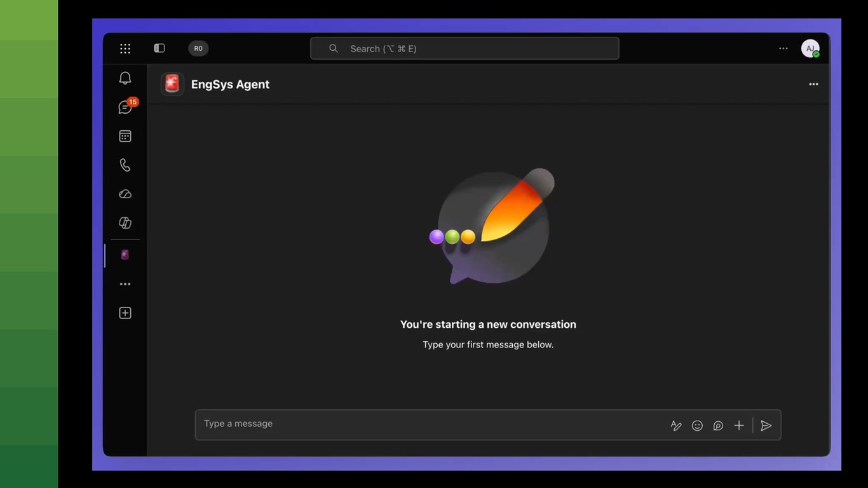Open the app launcher grid
868x488 pixels.
[x=125, y=48]
